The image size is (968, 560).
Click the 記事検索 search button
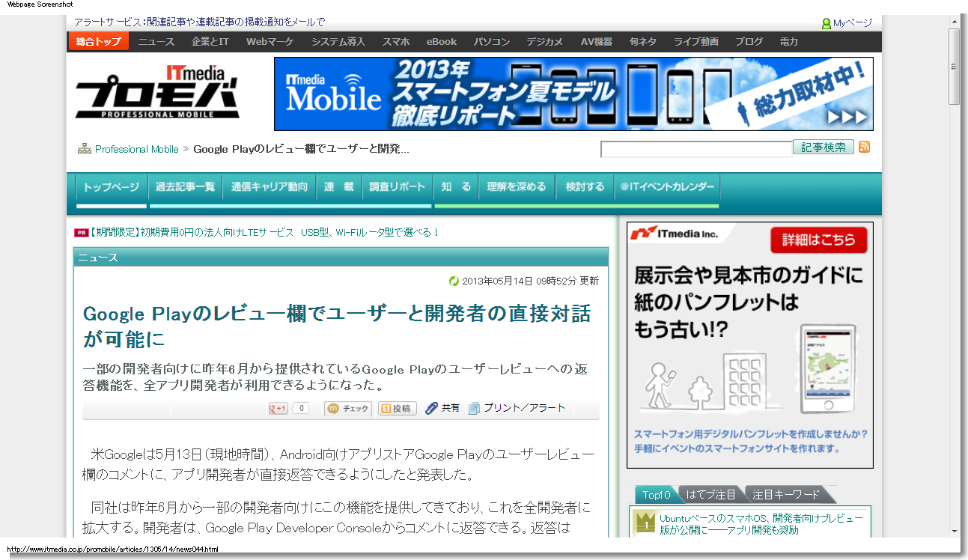[x=824, y=147]
